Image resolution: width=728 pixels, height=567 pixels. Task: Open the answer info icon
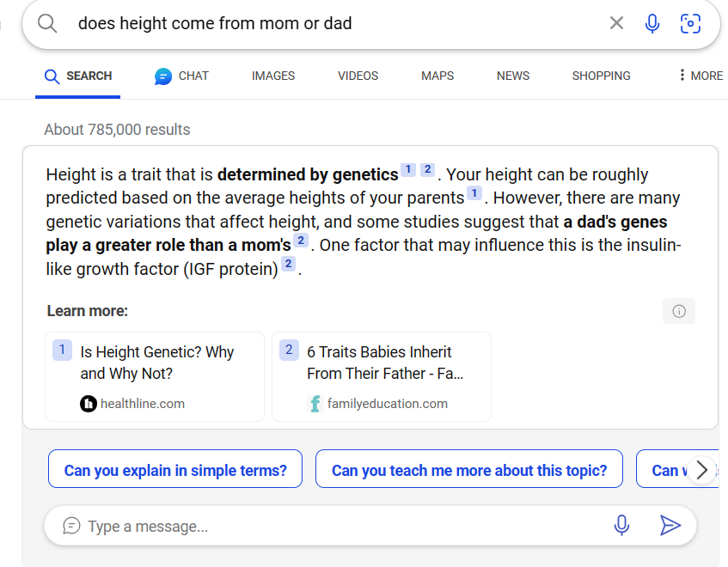point(679,311)
